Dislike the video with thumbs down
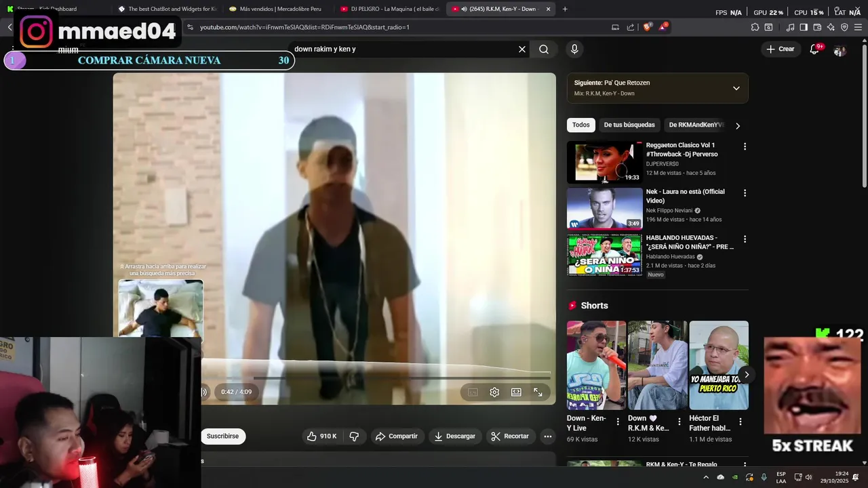868x488 pixels. click(354, 436)
